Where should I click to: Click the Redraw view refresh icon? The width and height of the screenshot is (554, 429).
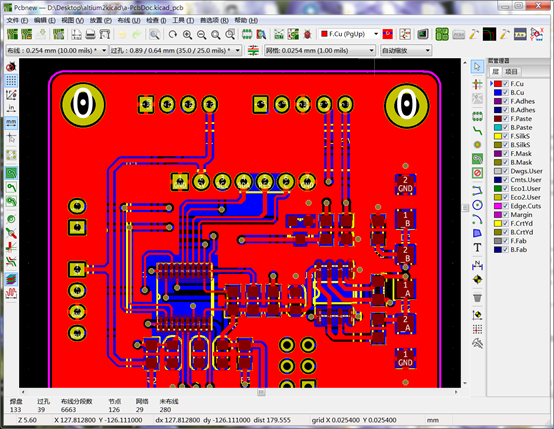click(173, 34)
